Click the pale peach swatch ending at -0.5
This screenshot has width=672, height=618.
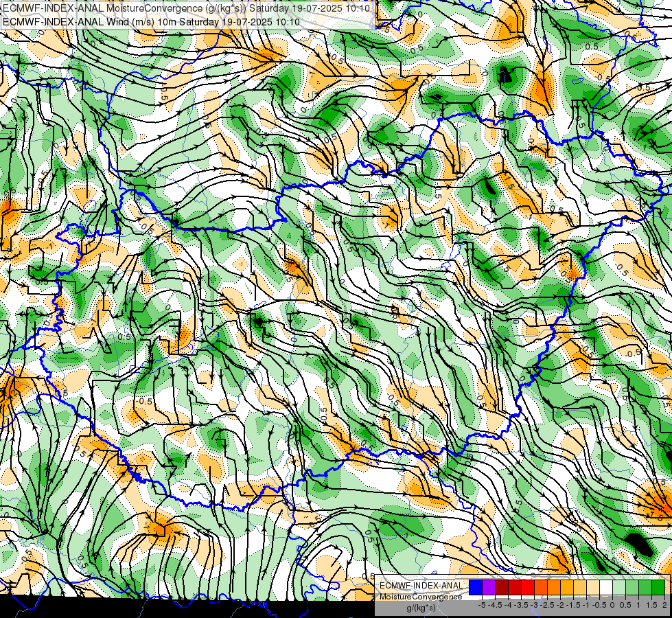click(593, 588)
